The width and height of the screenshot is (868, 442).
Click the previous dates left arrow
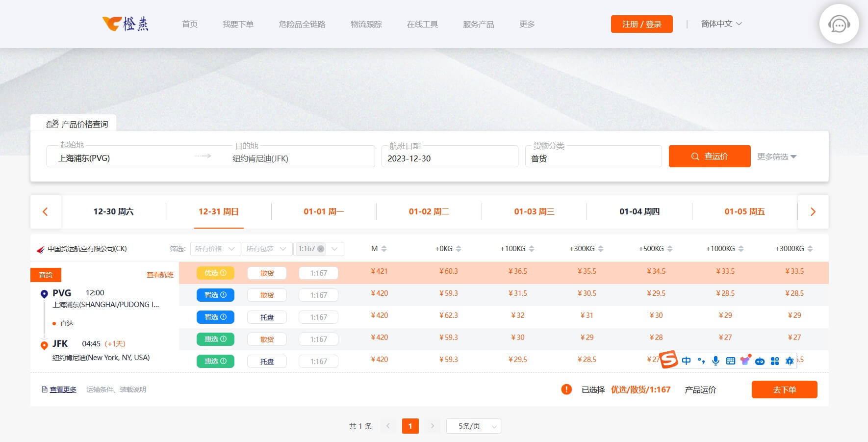pyautogui.click(x=46, y=211)
